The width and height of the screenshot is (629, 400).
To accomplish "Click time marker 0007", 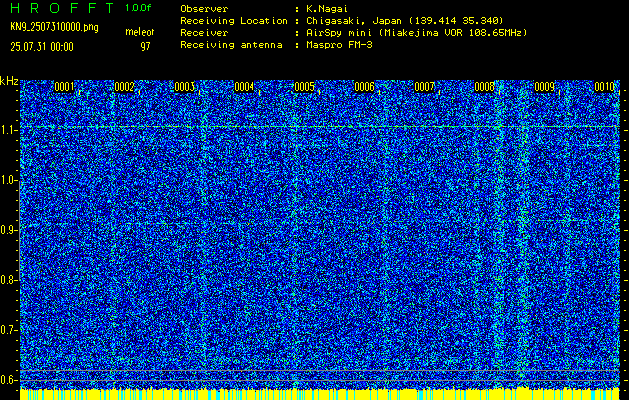I will (424, 87).
